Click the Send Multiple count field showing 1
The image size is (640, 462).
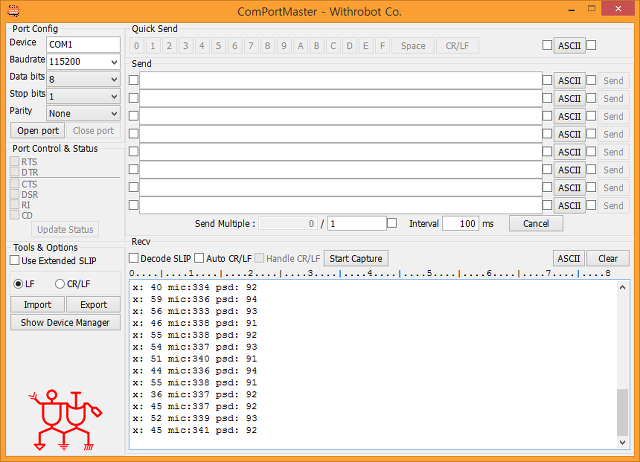[357, 224]
